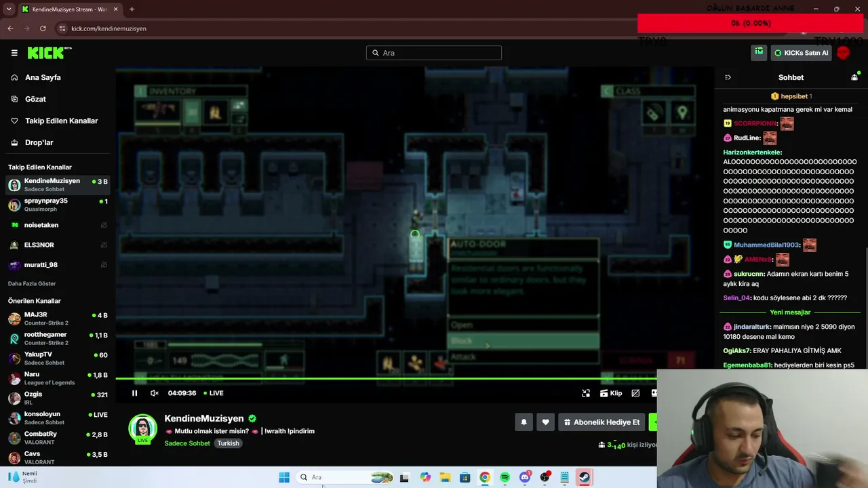
Task: Click the hepsibet pinned gifter in chat
Action: [x=791, y=96]
